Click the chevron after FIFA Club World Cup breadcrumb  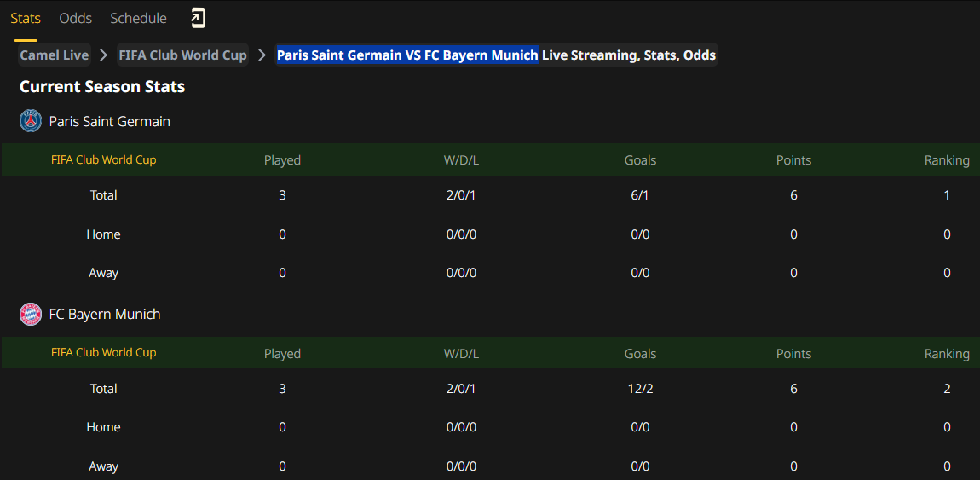262,55
